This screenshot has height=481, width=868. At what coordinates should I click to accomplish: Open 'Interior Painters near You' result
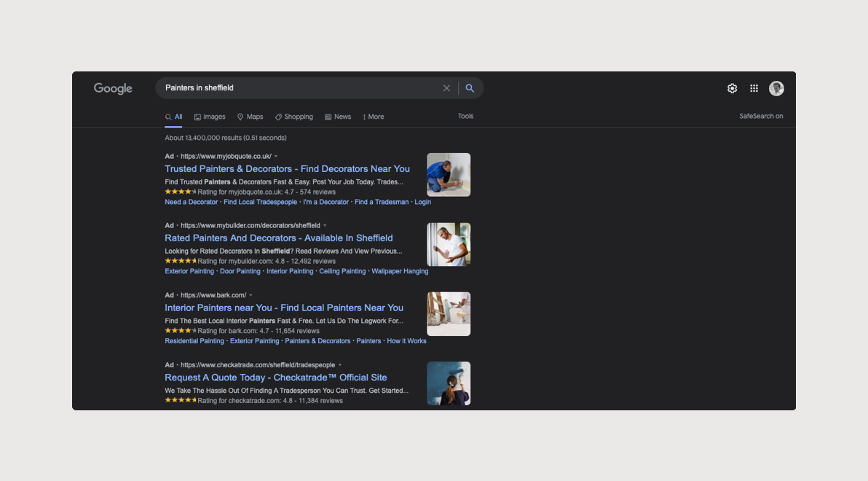click(x=284, y=308)
